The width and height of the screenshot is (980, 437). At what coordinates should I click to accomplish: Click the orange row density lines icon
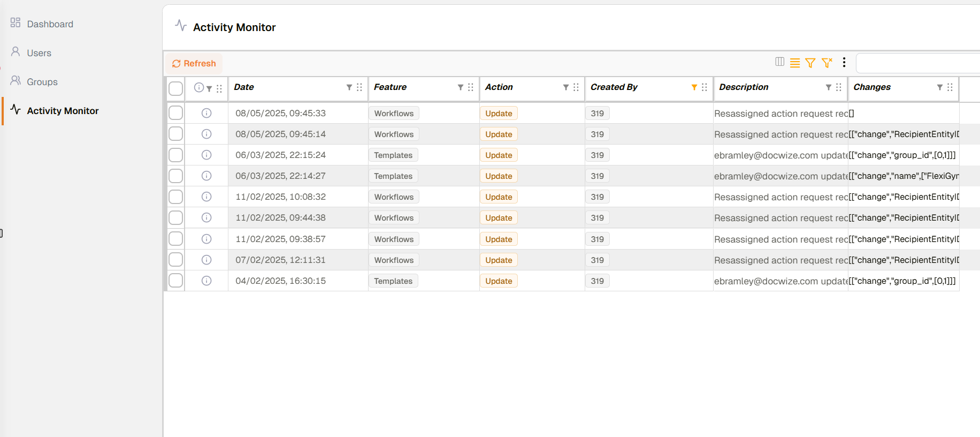[x=795, y=63]
